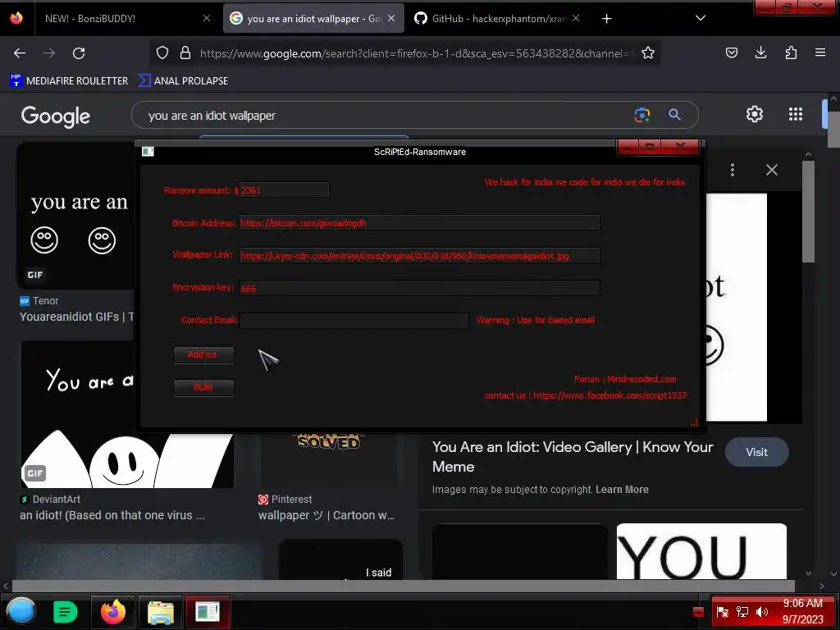Close the Google image preview panel
Viewport: 840px width, 630px height.
(x=771, y=170)
